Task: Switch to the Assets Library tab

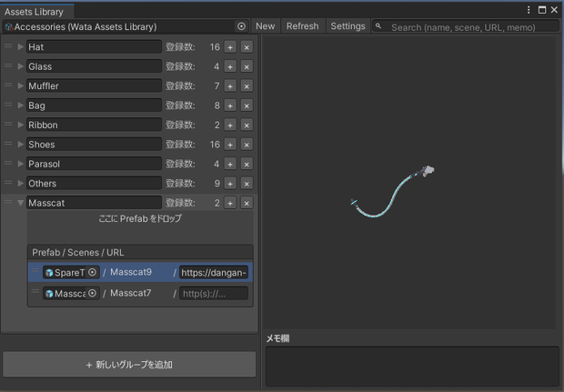Action: point(35,12)
